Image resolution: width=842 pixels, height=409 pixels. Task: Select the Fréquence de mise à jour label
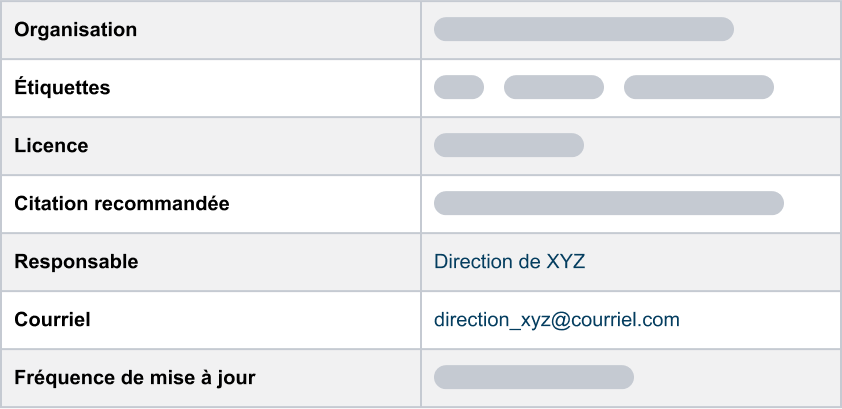coord(134,378)
